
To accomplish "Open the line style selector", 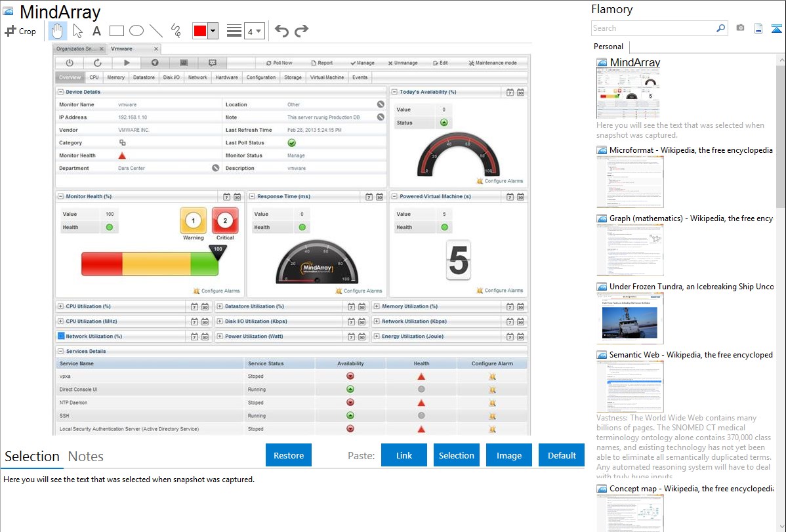I will [234, 31].
